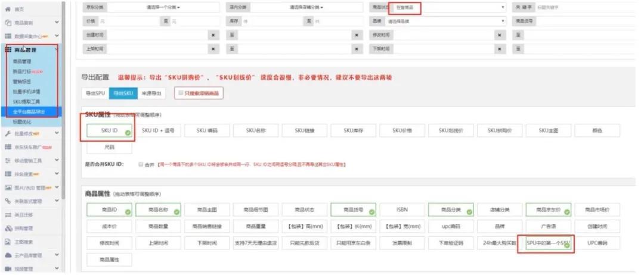Click the 商品管理 section grid icon

coord(7,49)
